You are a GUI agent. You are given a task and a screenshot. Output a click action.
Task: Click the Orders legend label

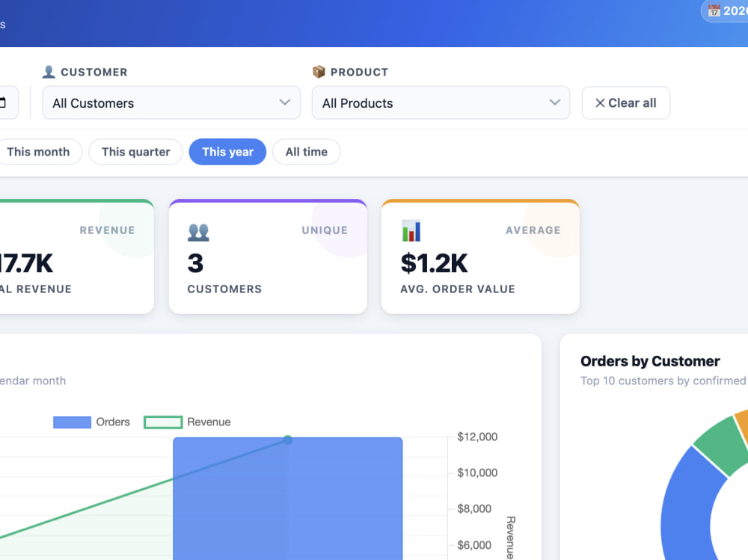113,422
